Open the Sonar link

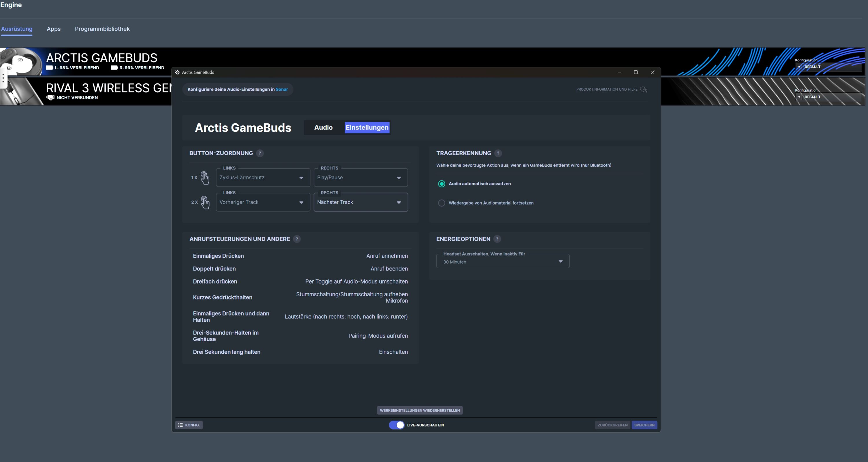(282, 90)
